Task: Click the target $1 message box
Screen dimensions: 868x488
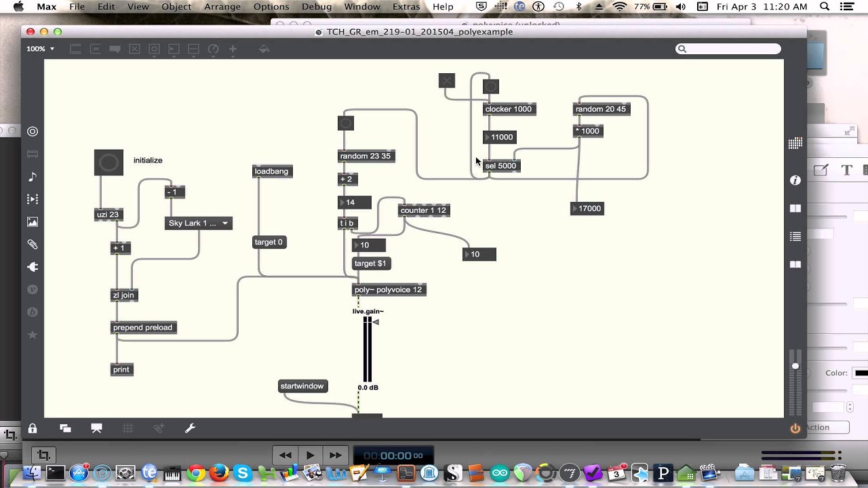Action: point(370,264)
